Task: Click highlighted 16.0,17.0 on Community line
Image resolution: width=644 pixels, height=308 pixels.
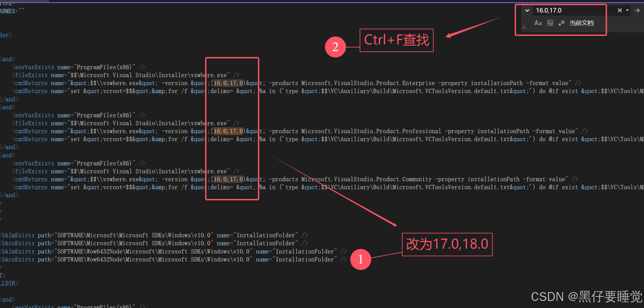Action: coord(228,179)
